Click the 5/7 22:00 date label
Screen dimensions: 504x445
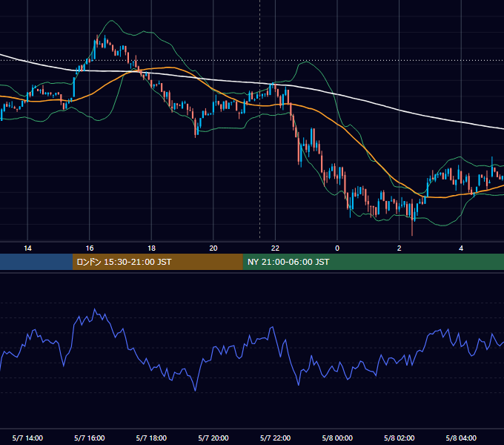275,438
